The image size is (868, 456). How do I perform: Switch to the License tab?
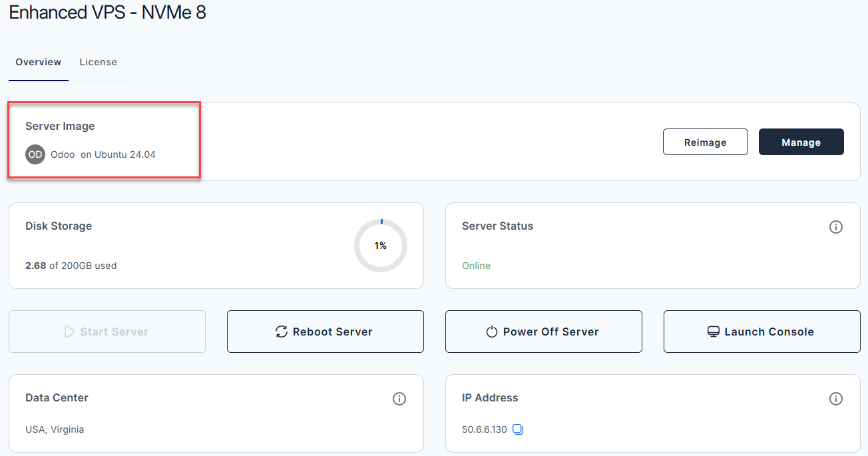[98, 62]
